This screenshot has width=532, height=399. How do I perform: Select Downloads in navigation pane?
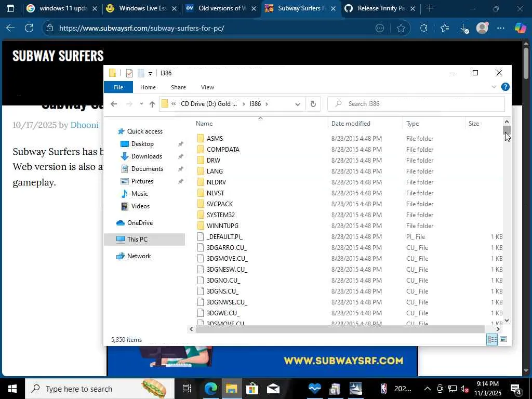(x=146, y=156)
